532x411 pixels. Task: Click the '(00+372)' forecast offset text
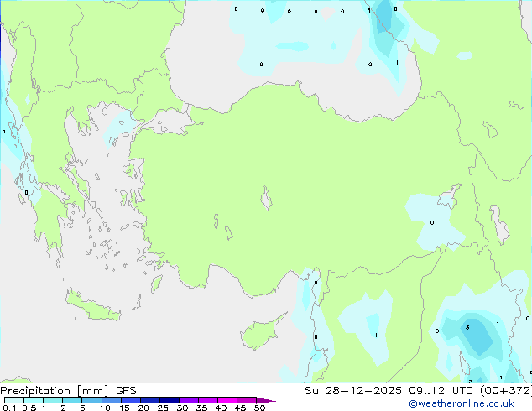click(x=506, y=391)
